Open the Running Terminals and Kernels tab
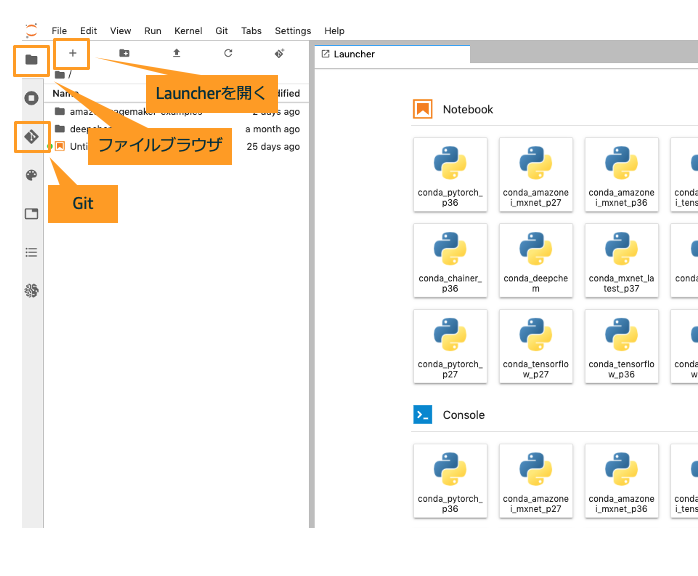Image resolution: width=698 pixels, height=576 pixels. pyautogui.click(x=31, y=98)
